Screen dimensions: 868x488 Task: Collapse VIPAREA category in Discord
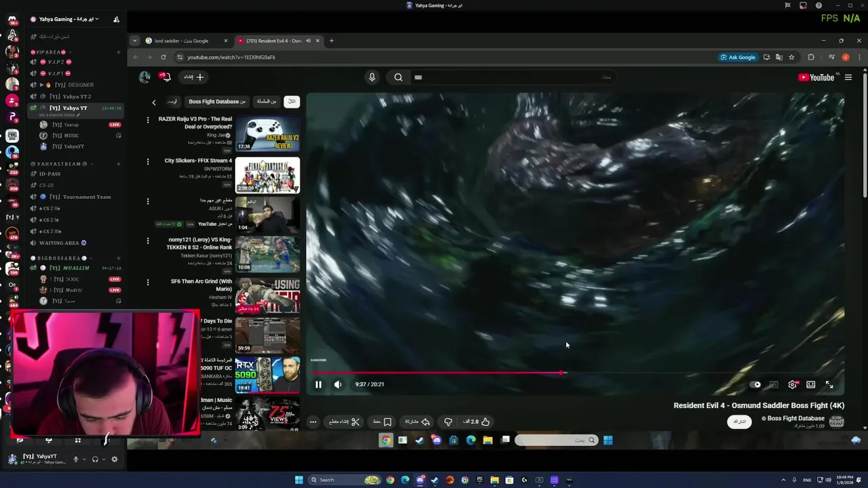(51, 52)
